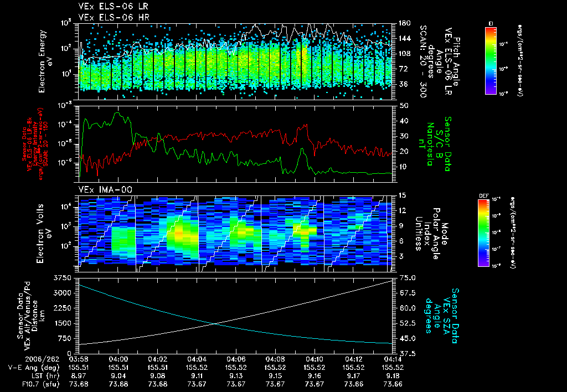Viewport: 567px width, 392px height.
Task: Click the altitude tick label '2250'
Action: point(62,308)
